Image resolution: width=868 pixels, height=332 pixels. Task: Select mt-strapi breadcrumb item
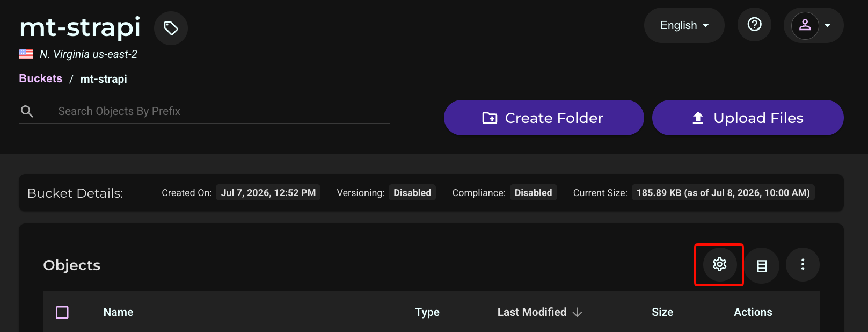104,79
